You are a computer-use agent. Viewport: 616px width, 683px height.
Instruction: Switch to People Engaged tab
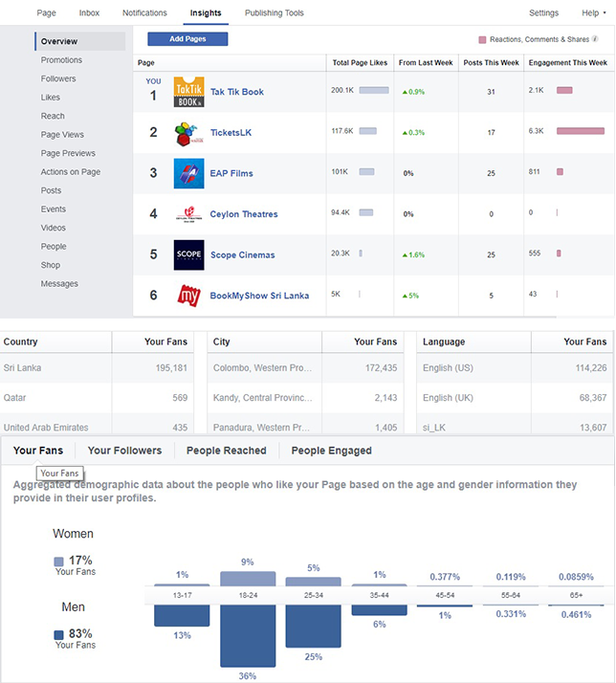332,451
